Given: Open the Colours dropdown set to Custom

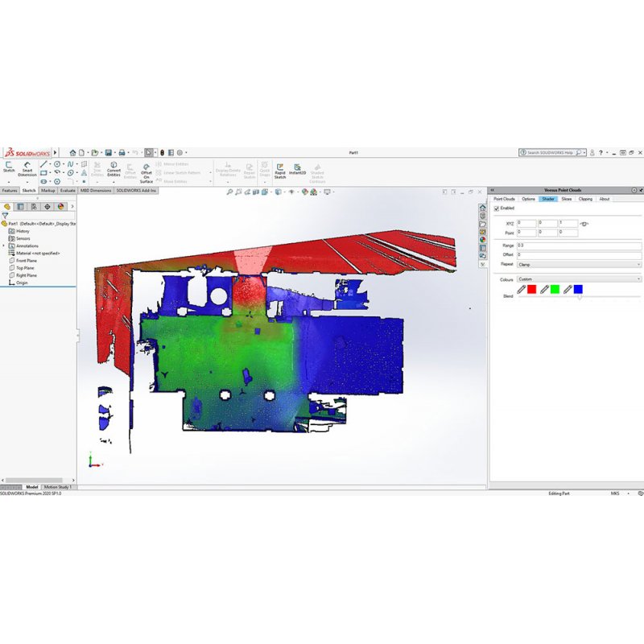Looking at the screenshot, I should 579,279.
